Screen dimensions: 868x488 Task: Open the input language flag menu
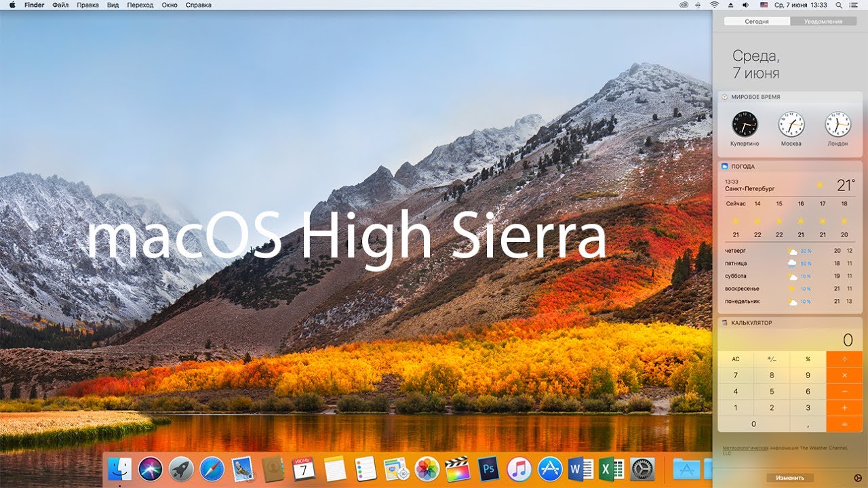(x=764, y=5)
